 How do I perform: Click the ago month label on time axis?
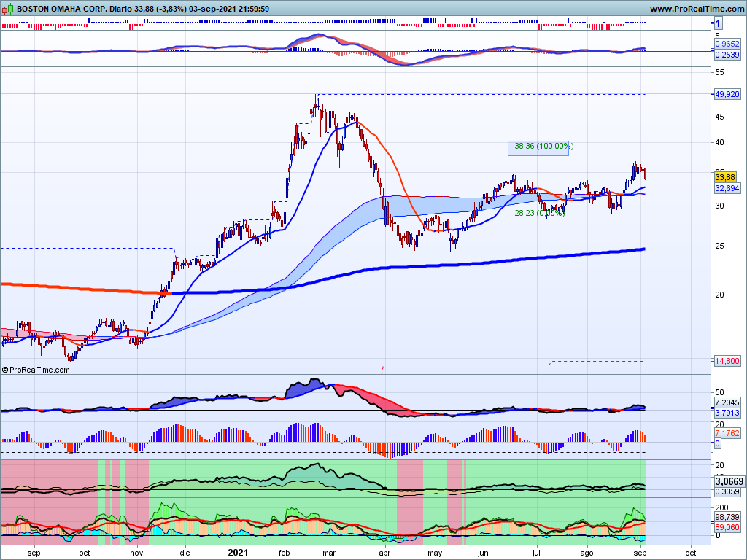pos(587,553)
